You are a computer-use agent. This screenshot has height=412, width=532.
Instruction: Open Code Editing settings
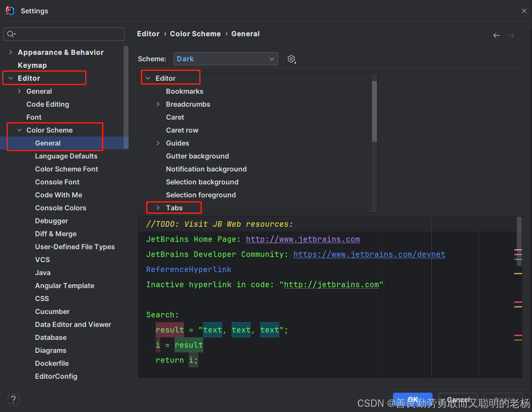[x=48, y=104]
